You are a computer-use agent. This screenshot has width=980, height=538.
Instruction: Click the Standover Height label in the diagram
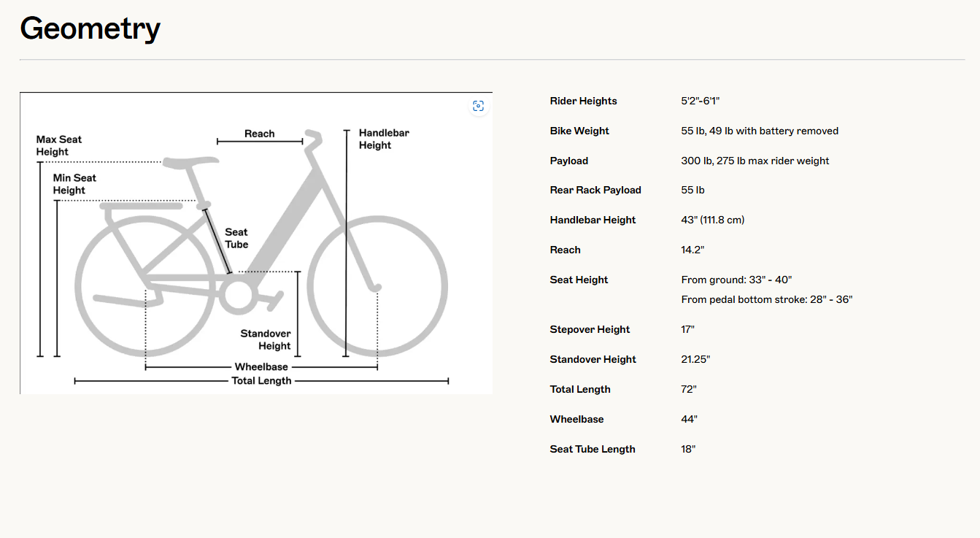click(266, 339)
